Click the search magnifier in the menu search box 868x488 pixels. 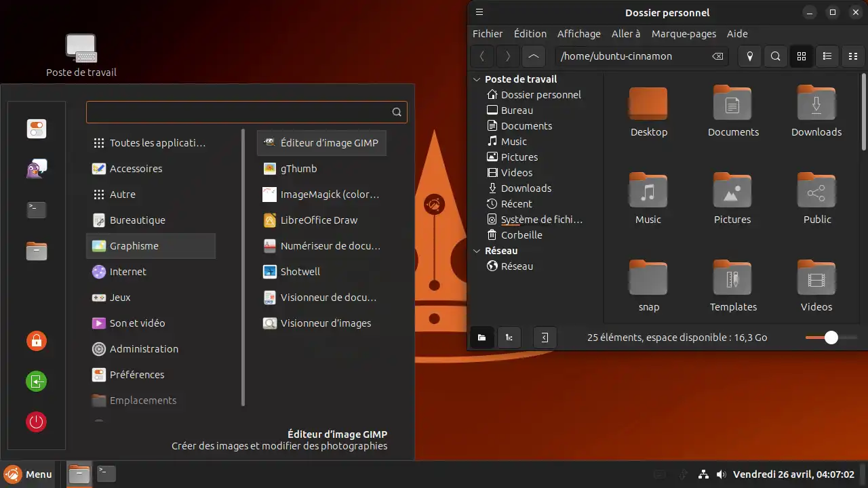[397, 113]
